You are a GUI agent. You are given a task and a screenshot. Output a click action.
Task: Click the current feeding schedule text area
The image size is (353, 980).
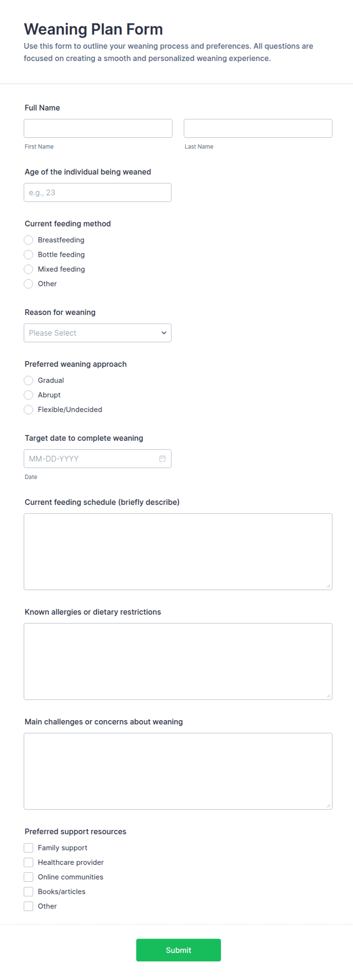pos(178,552)
